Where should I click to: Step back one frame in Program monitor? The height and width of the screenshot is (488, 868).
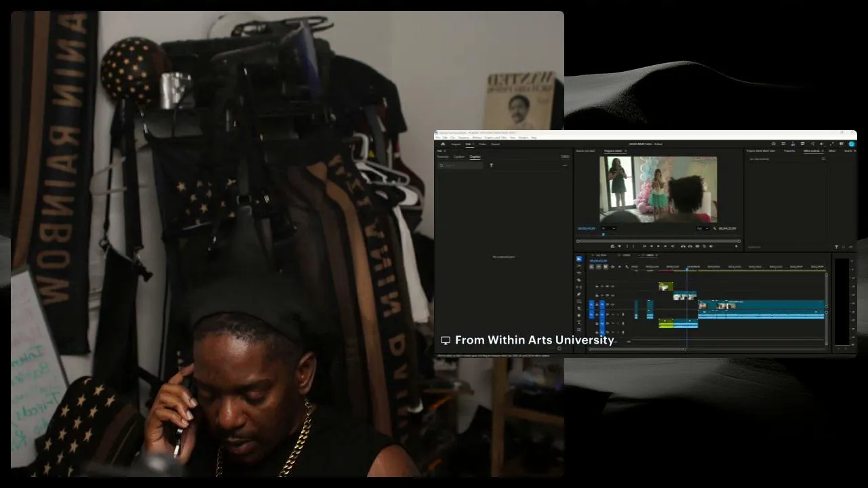[x=651, y=246]
